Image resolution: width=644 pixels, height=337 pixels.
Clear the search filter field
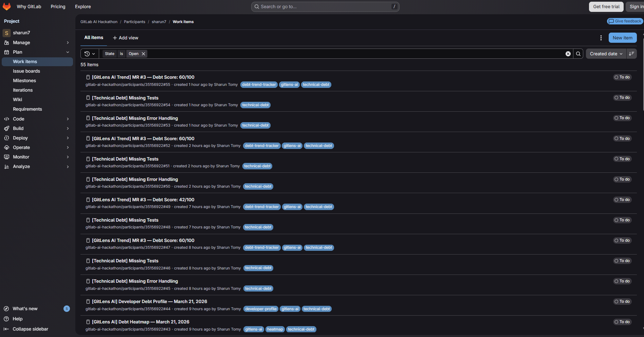(x=568, y=54)
